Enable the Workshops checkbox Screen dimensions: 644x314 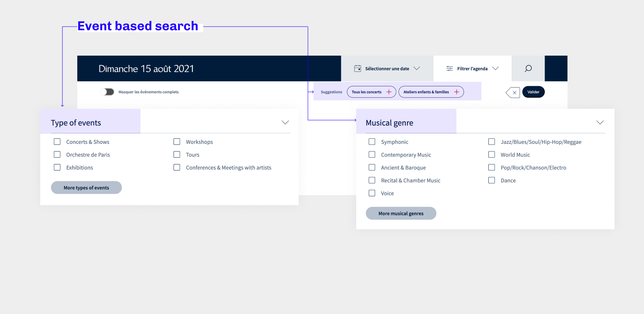tap(177, 142)
